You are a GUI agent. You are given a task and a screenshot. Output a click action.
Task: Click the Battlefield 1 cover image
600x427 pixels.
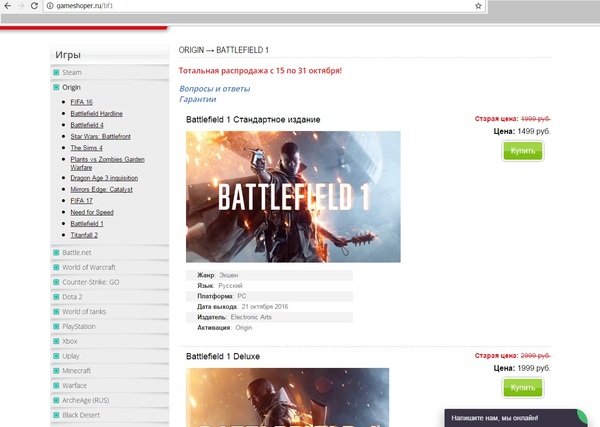pyautogui.click(x=293, y=196)
